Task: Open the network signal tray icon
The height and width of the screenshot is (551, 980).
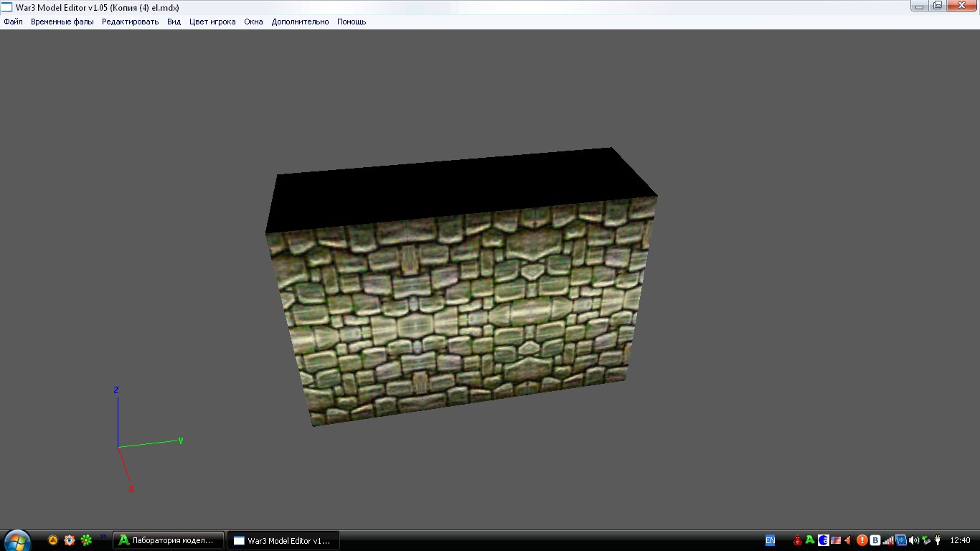Action: click(888, 540)
